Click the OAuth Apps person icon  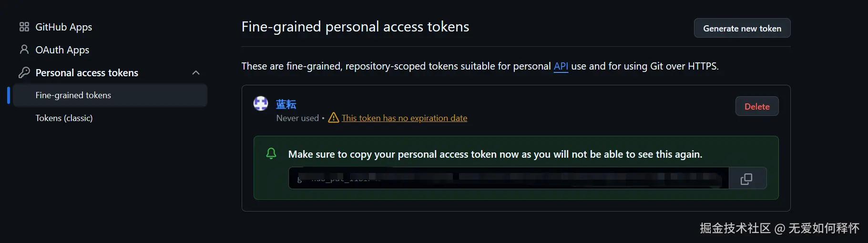click(24, 50)
